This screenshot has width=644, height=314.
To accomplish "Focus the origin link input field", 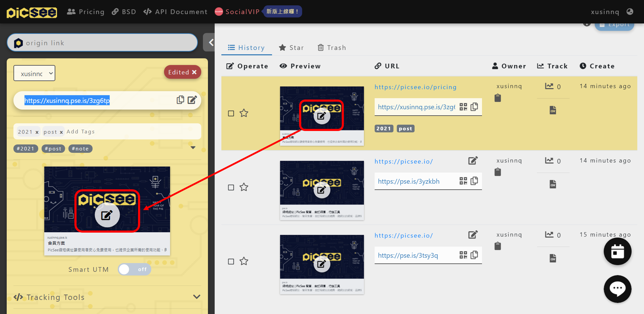I will pos(102,43).
